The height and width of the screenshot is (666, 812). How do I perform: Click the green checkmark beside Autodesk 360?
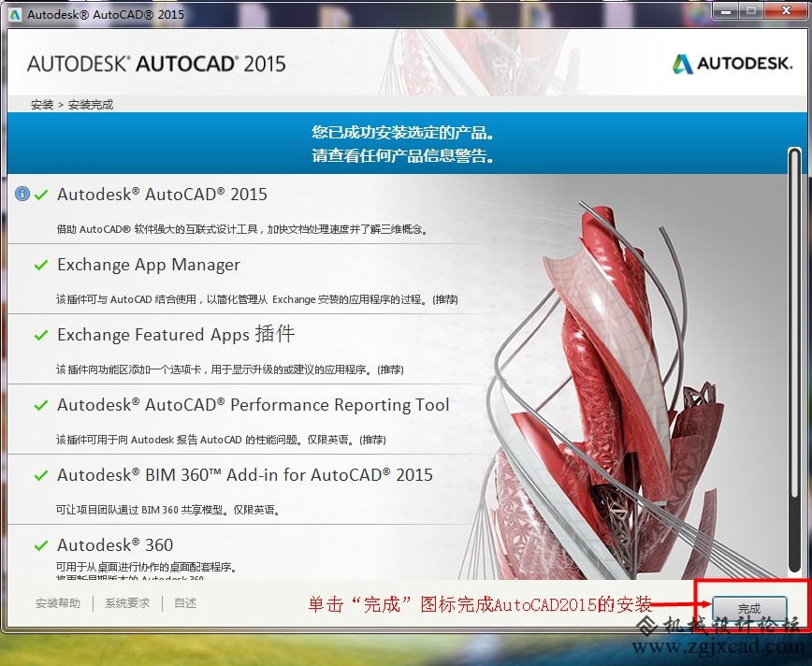click(41, 545)
